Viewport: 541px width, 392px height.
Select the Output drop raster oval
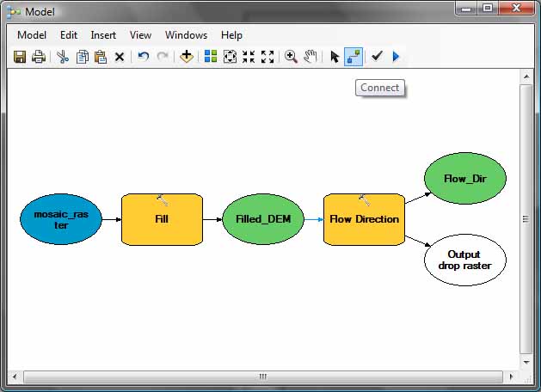(464, 260)
